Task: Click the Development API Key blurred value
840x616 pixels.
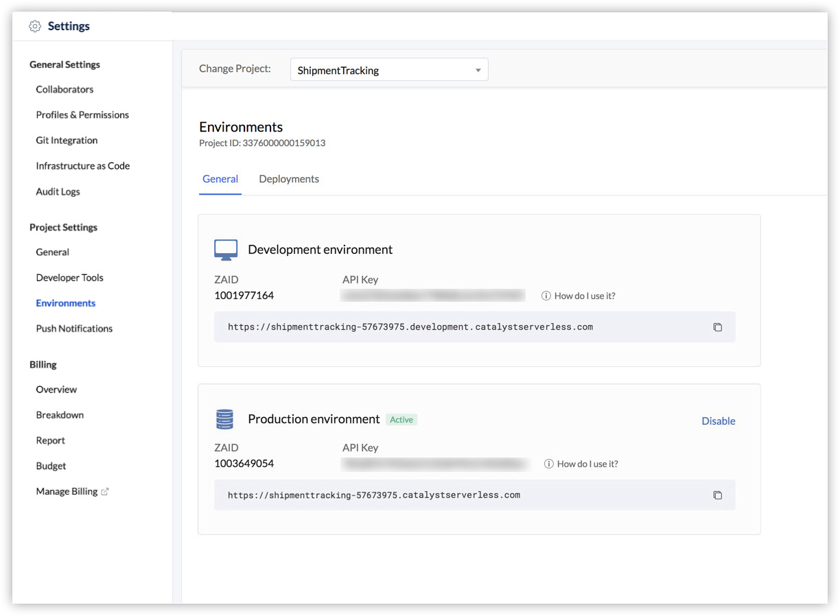Action: [433, 296]
